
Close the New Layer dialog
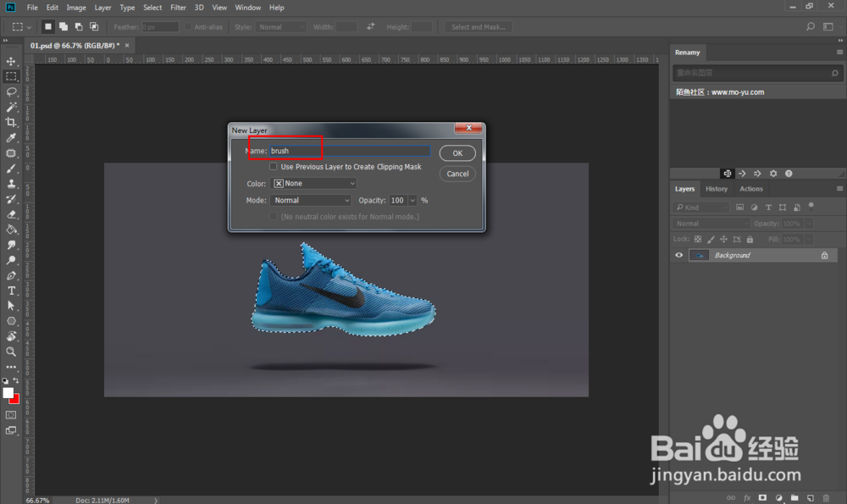pos(468,128)
